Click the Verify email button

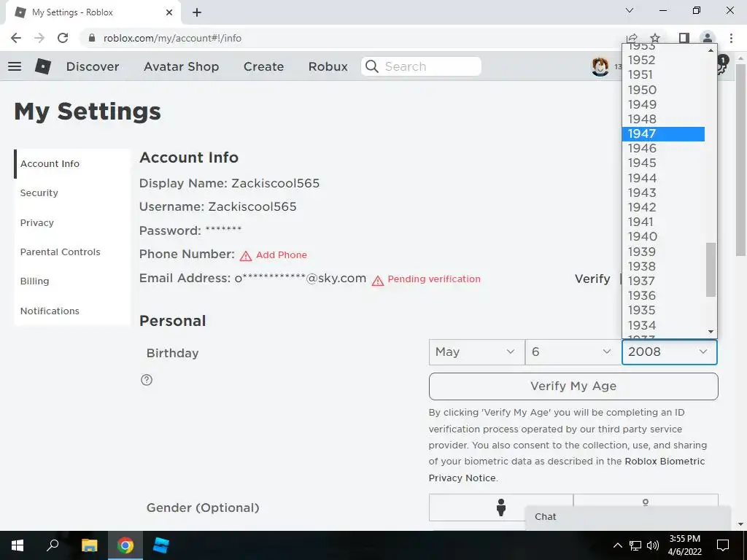pos(592,279)
